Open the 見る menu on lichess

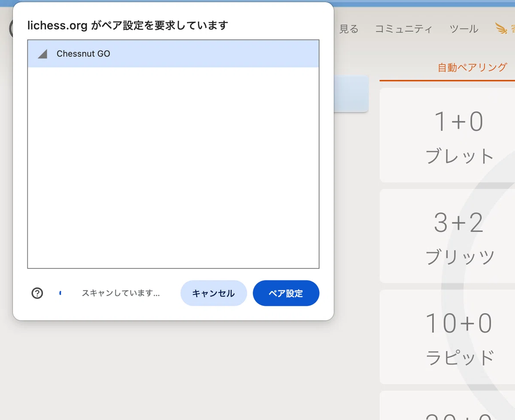348,29
